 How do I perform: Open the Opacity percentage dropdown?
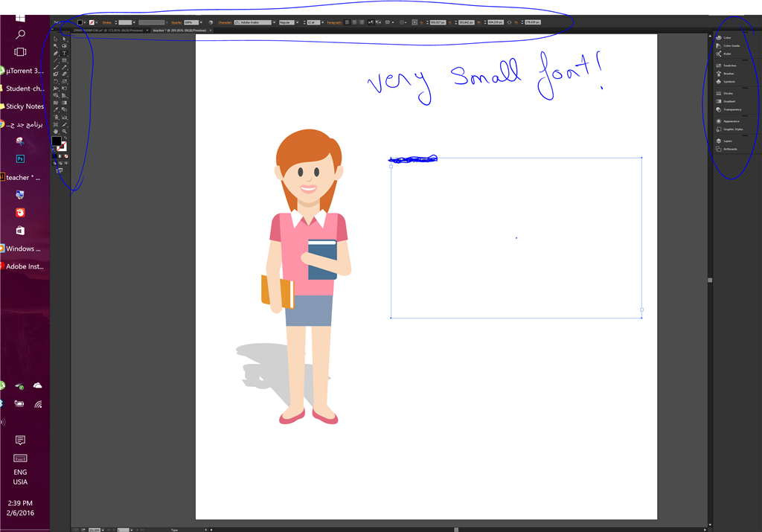tap(202, 22)
